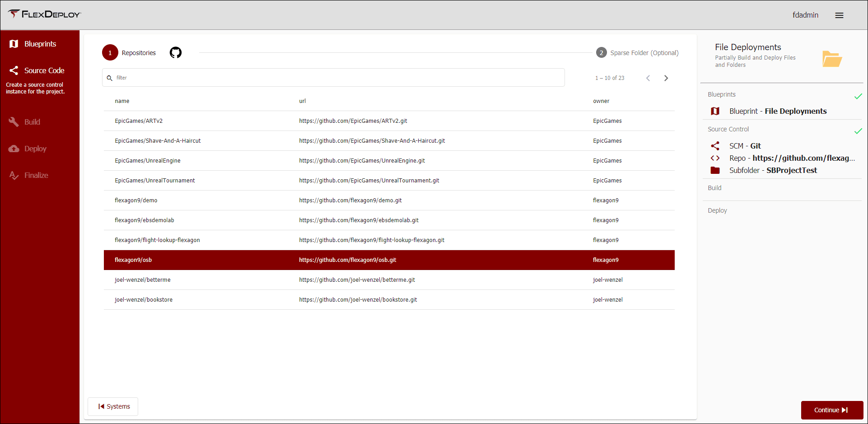Click the filter search magnifier icon

[x=109, y=78]
